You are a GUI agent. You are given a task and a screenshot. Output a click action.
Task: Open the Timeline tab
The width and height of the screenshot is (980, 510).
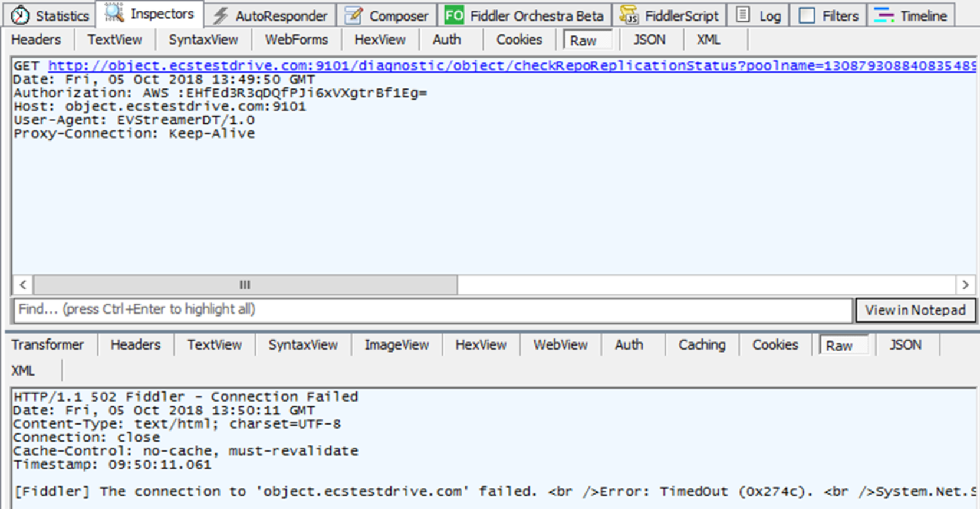click(x=910, y=15)
